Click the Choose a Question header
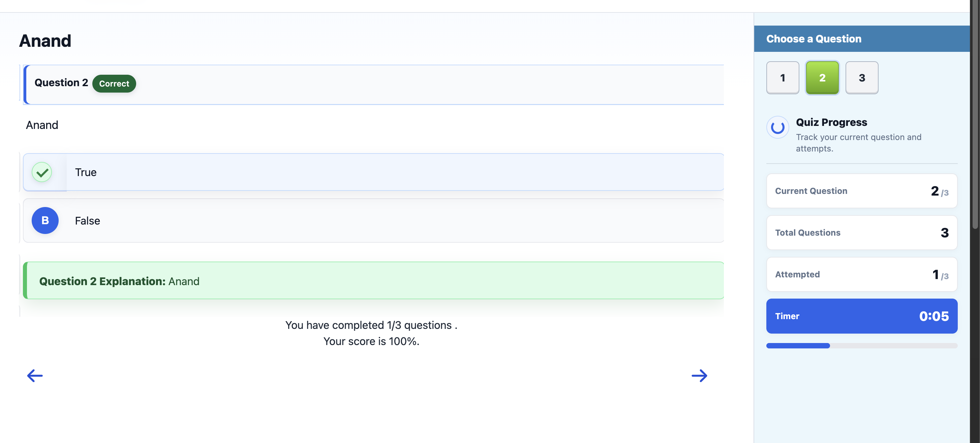The height and width of the screenshot is (443, 980). click(862, 39)
